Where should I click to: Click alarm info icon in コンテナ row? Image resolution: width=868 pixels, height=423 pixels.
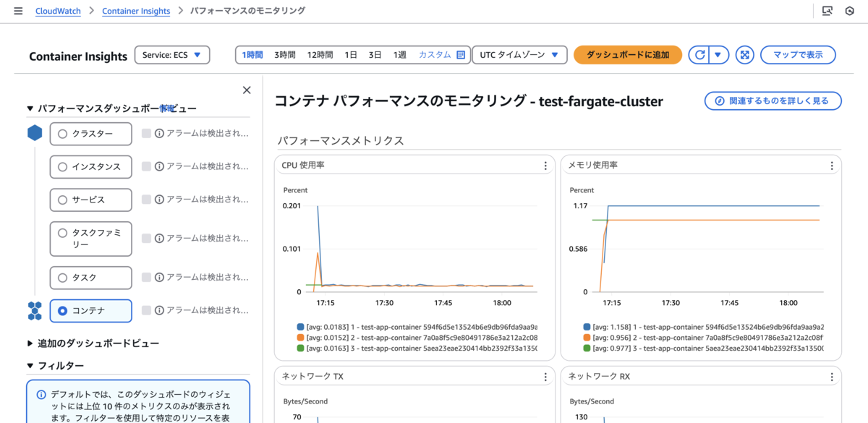pyautogui.click(x=160, y=310)
